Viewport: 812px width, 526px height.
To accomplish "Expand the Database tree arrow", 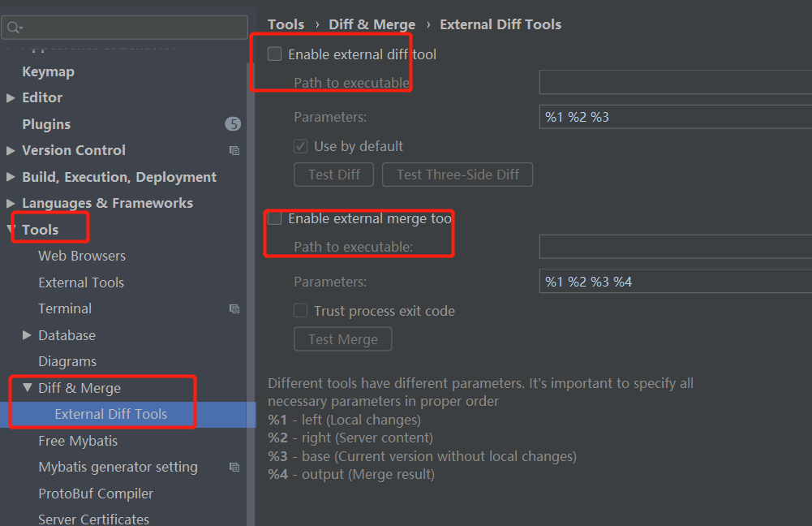I will coord(27,334).
